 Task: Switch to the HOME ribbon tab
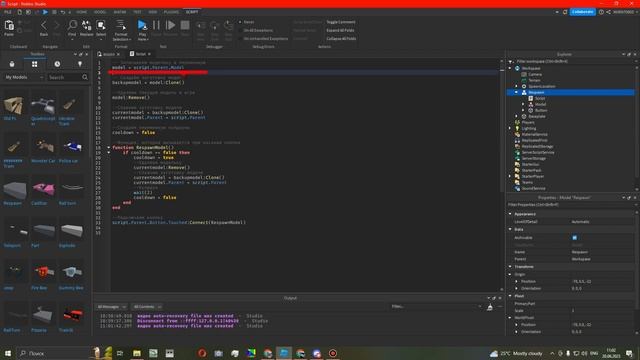tap(82, 12)
